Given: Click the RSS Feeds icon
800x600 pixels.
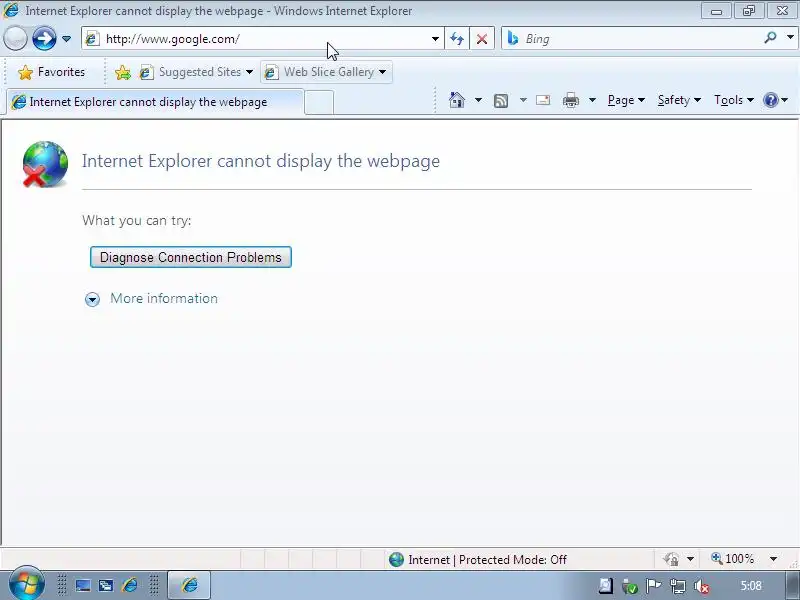Looking at the screenshot, I should pyautogui.click(x=501, y=101).
